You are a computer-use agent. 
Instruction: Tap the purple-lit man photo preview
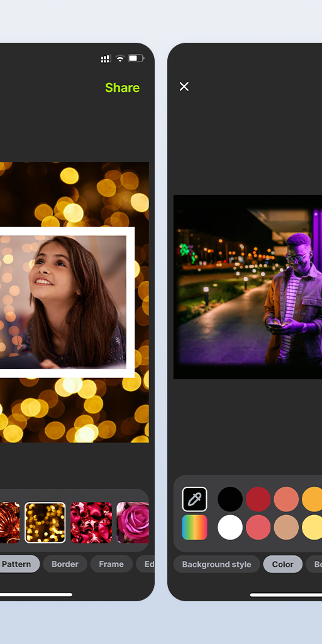pyautogui.click(x=248, y=287)
